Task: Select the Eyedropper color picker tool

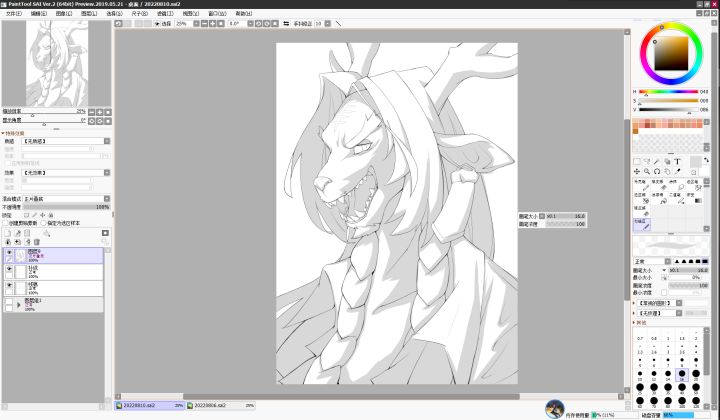Action: click(x=677, y=172)
